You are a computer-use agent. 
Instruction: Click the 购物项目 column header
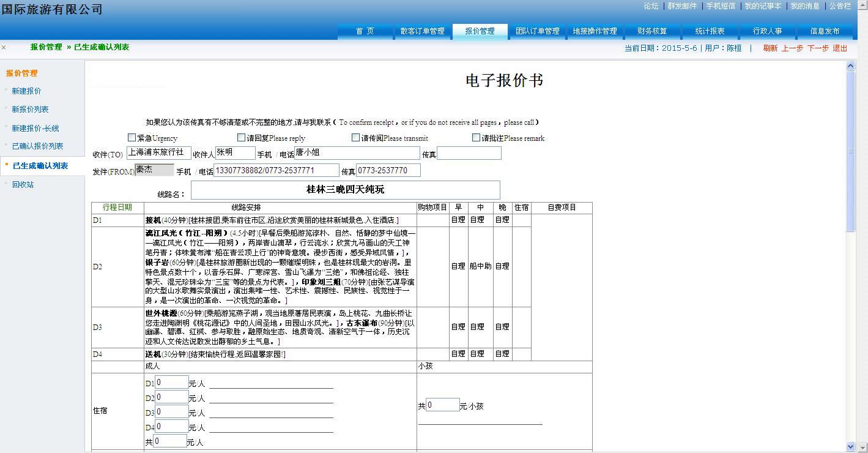click(432, 208)
